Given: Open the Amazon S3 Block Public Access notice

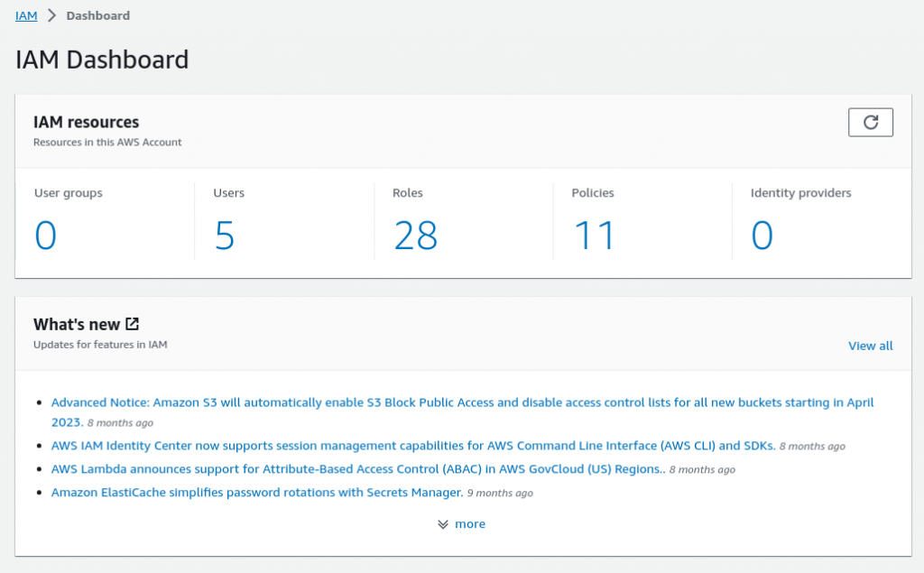Looking at the screenshot, I should [x=462, y=412].
